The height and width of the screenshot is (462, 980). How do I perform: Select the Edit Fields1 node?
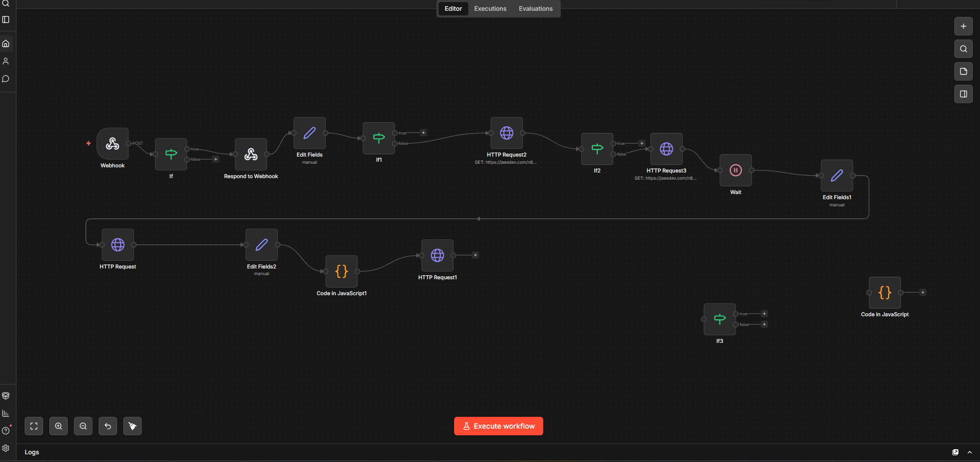point(837,176)
